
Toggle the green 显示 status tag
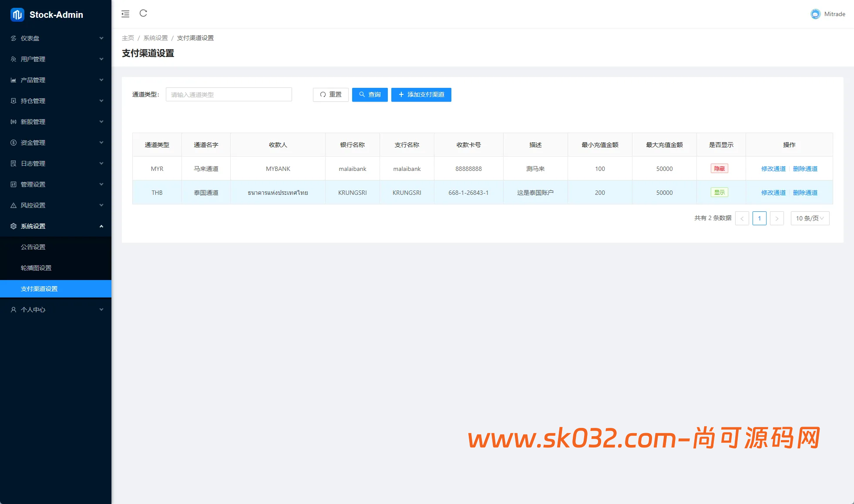point(719,193)
